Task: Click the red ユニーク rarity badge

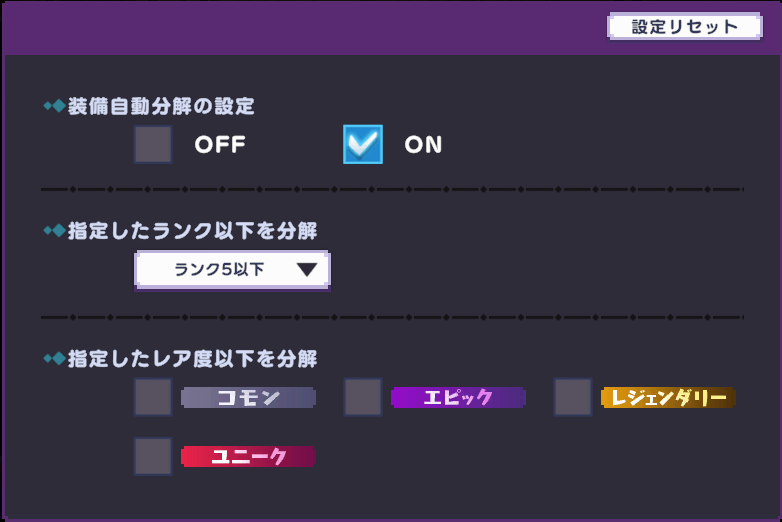Action: point(248,456)
